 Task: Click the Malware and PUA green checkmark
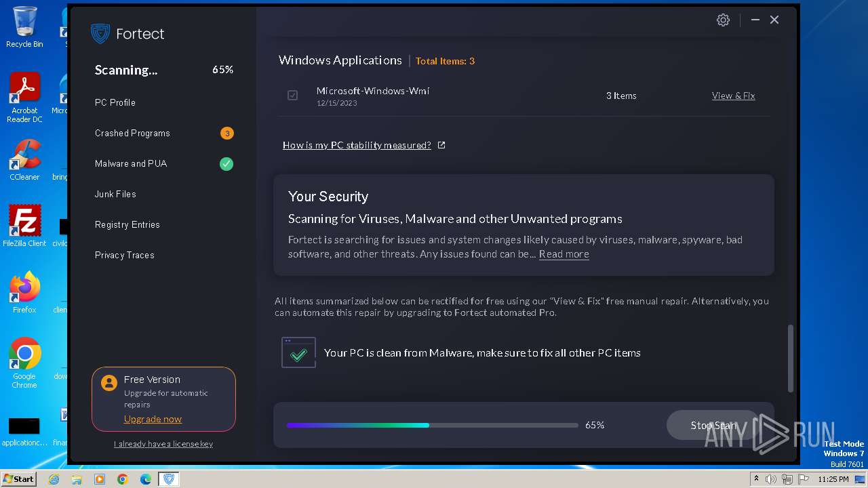226,164
